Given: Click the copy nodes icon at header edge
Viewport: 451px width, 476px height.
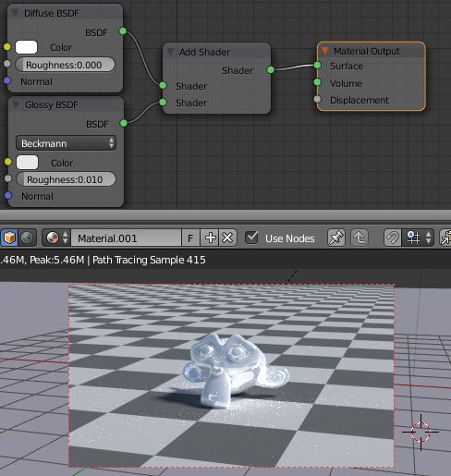Looking at the screenshot, I should (445, 238).
